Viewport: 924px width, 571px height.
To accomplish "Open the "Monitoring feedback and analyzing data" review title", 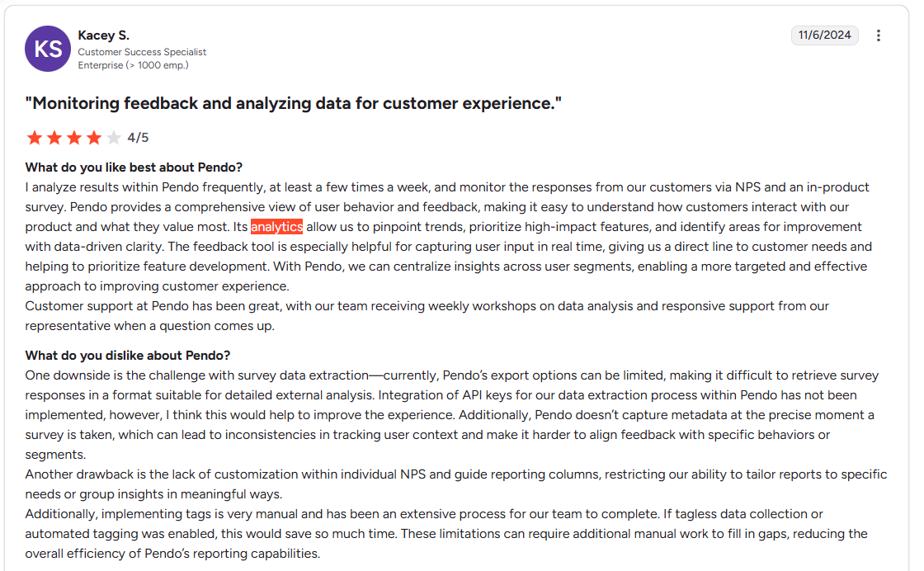I will click(293, 103).
